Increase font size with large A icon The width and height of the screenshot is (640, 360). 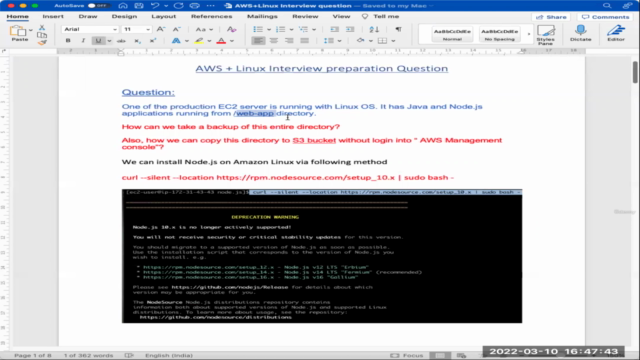pos(161,29)
